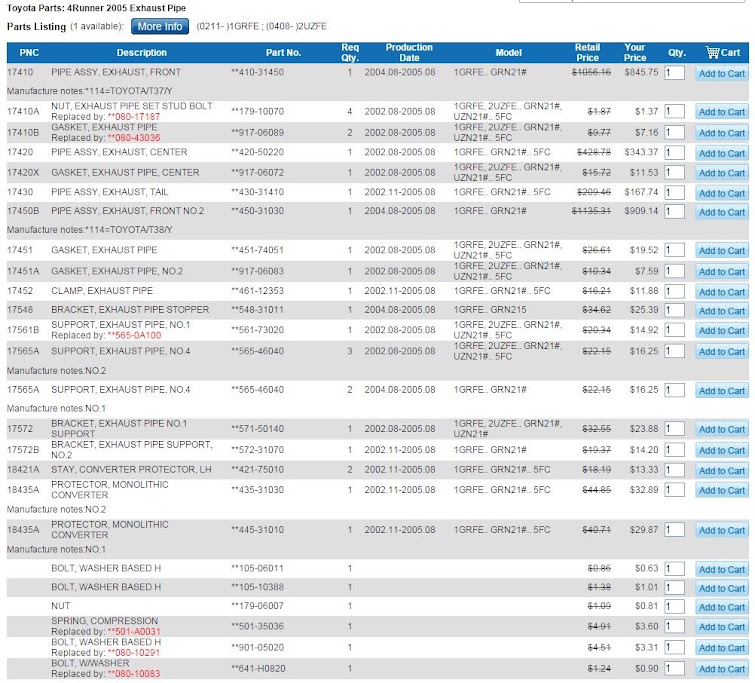
Task: Click quantity field for part 451-74051
Action: click(x=674, y=250)
